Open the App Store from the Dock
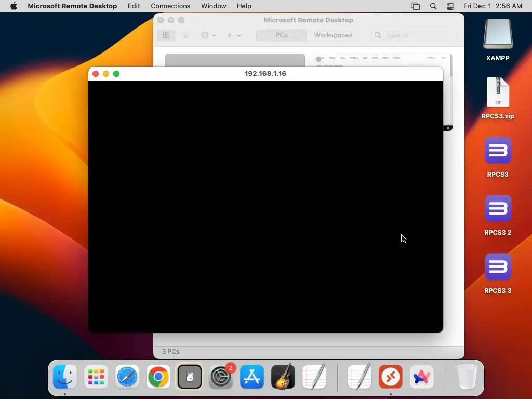This screenshot has width=532, height=399. point(252,377)
